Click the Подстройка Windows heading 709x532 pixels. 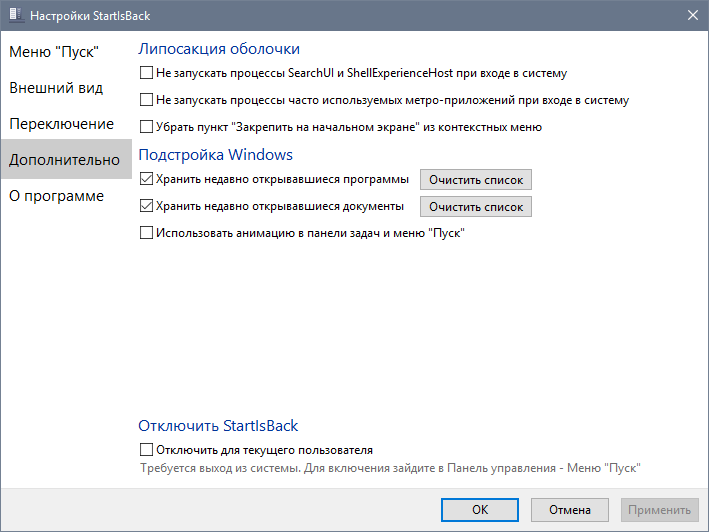pos(216,155)
